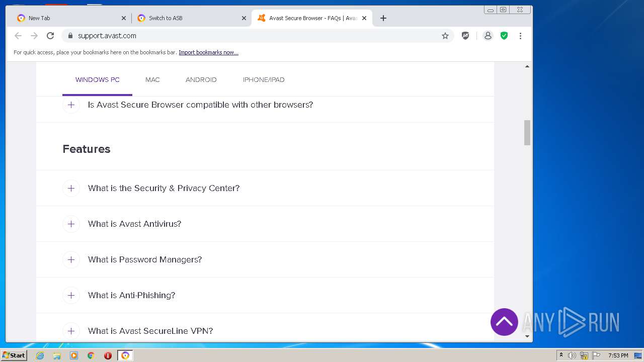Switch to the New Tab browser tab
Screen dimensions: 644x362
point(70,18)
